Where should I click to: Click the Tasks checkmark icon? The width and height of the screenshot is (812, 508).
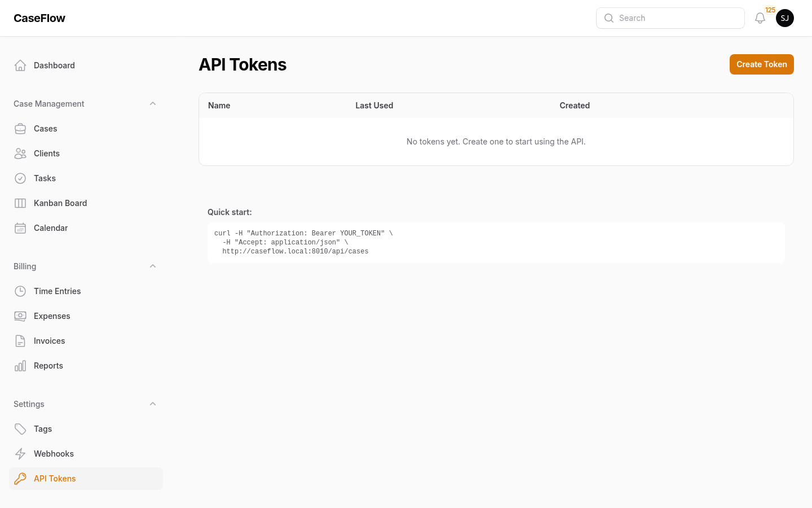[20, 178]
